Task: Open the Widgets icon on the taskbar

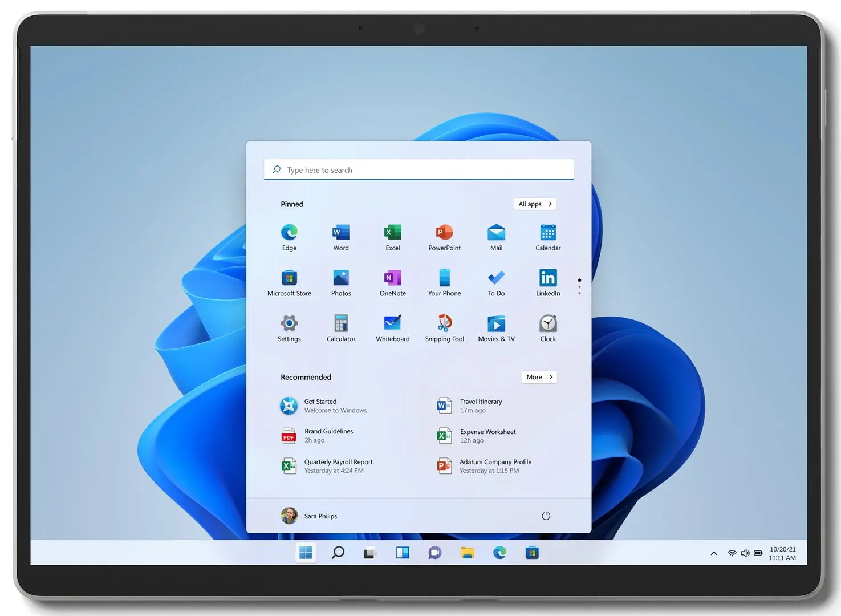Action: pyautogui.click(x=403, y=553)
